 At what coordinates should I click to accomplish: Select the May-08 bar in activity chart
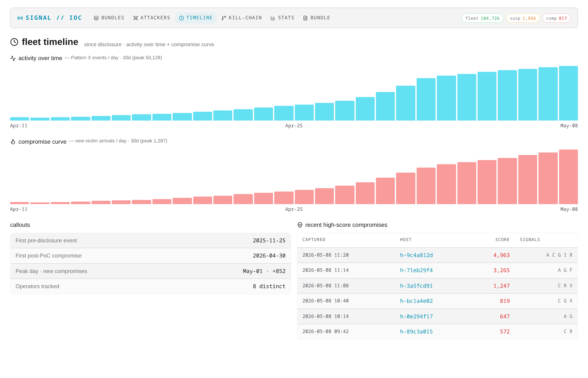point(568,93)
